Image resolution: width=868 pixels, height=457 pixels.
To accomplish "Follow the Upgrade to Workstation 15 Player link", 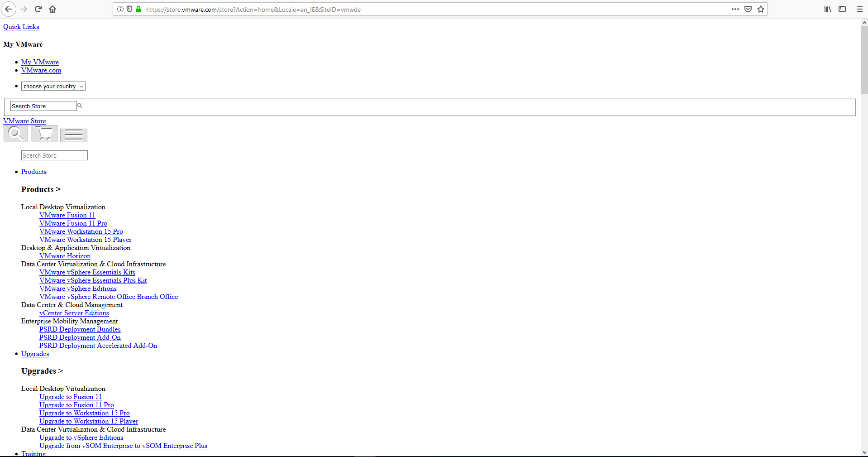I will point(88,421).
